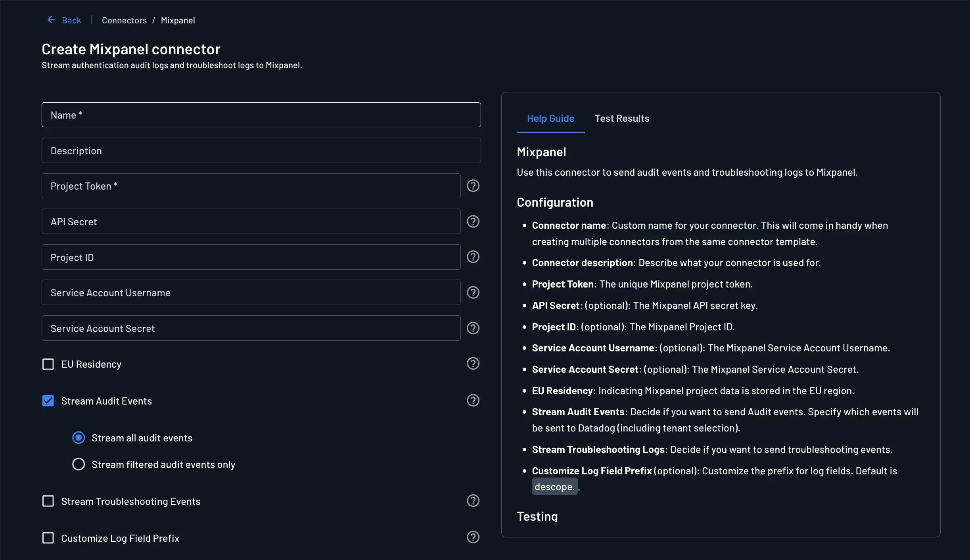Click help icon for Customize Log Field Prefix
This screenshot has height=560, width=970.
pyautogui.click(x=473, y=537)
